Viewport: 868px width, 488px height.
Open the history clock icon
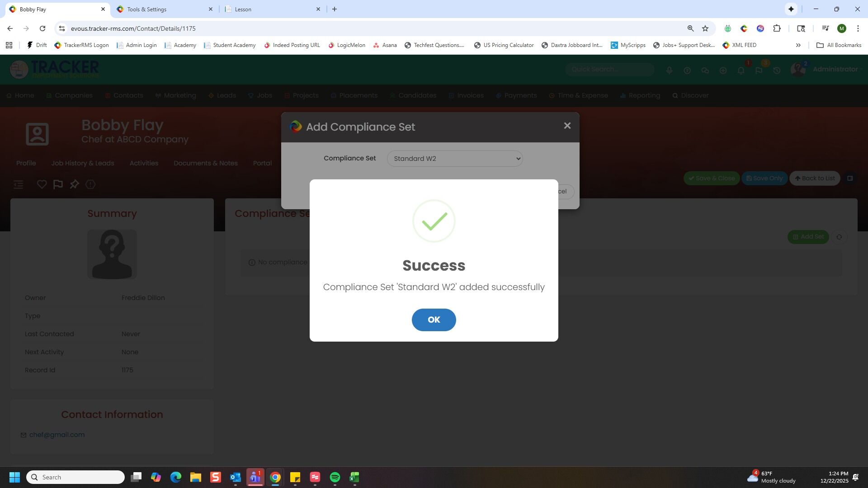(x=776, y=70)
